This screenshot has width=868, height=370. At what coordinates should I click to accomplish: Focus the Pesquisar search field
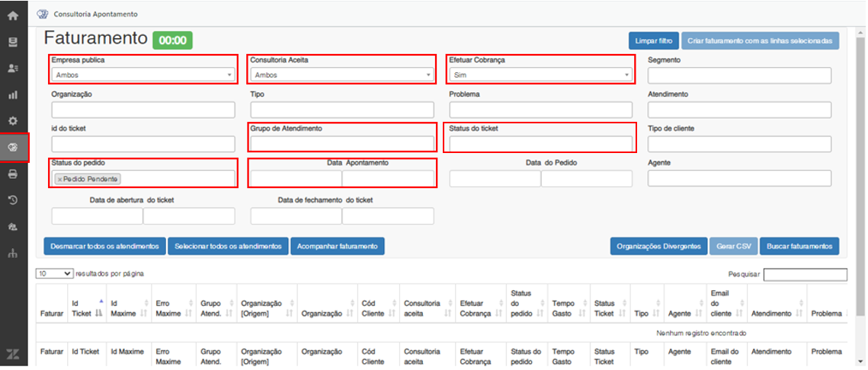[805, 274]
